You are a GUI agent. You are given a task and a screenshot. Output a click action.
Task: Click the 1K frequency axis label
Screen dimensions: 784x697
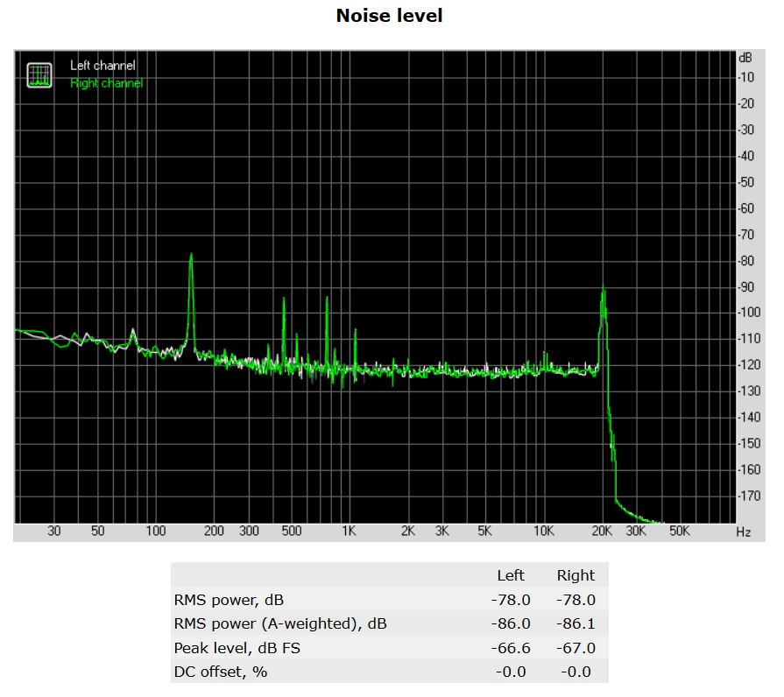point(349,532)
